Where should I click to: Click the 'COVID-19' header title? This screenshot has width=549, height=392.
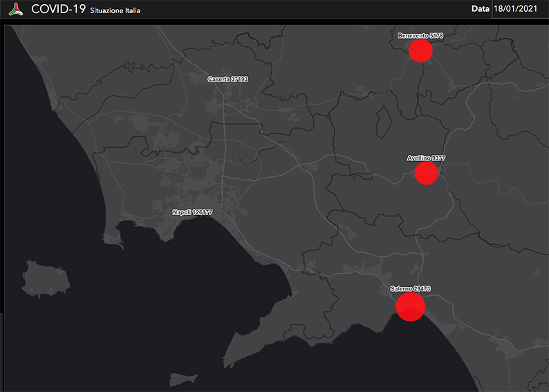point(59,9)
